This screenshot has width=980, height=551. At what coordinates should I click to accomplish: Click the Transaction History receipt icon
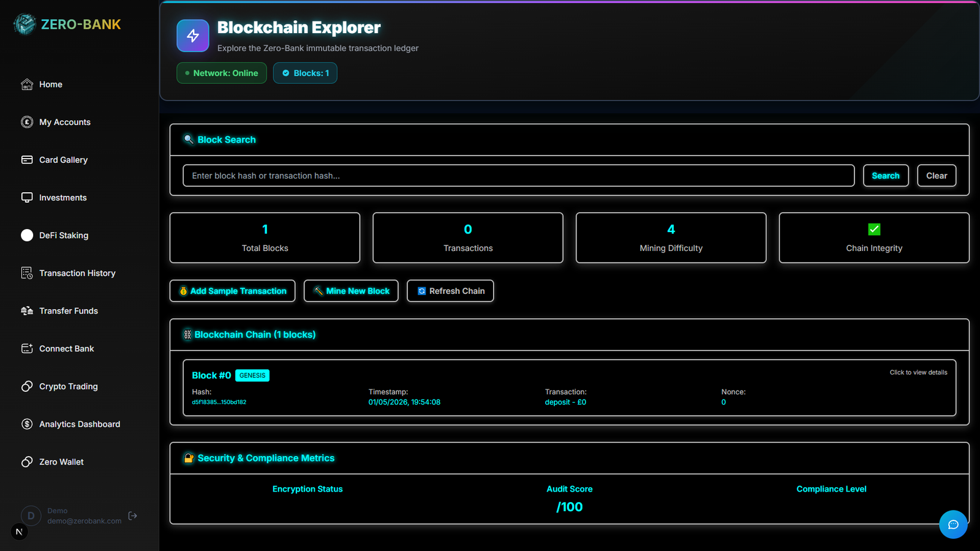click(27, 273)
